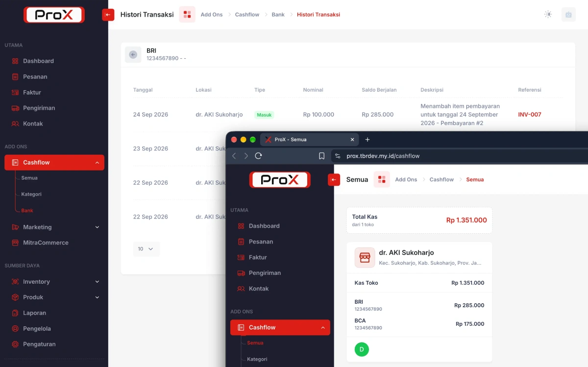Click the Bank breadcrumb link
588x367 pixels.
pos(278,15)
